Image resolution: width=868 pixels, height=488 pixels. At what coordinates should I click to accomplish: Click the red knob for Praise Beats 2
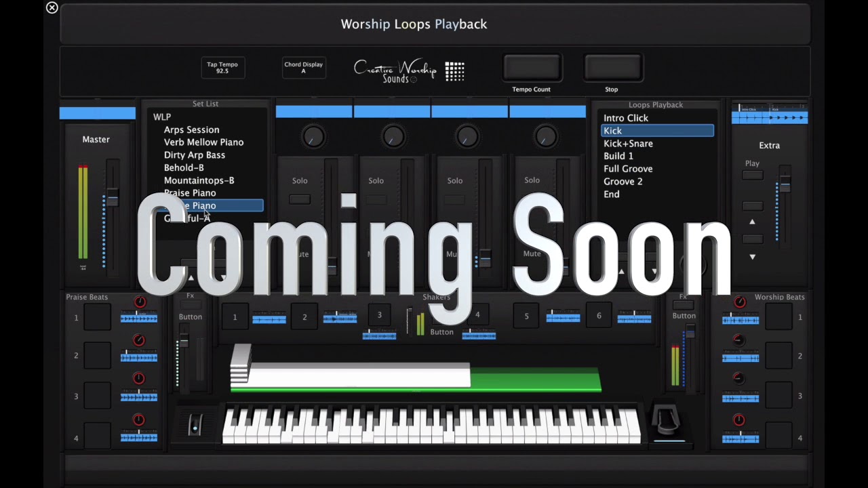pyautogui.click(x=138, y=340)
